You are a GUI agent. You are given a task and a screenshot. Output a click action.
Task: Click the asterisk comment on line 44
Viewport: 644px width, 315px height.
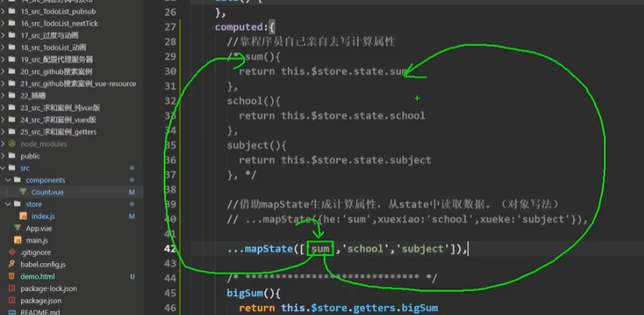(x=332, y=278)
